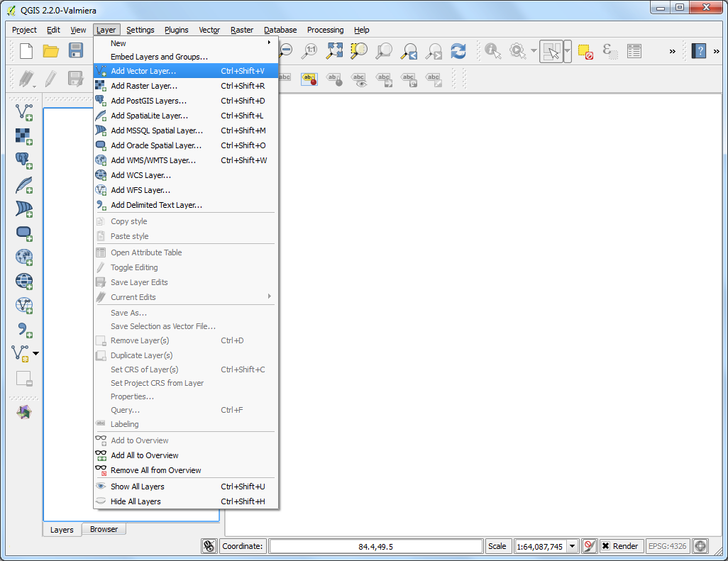Select Show All Layers menu entry

coord(186,487)
